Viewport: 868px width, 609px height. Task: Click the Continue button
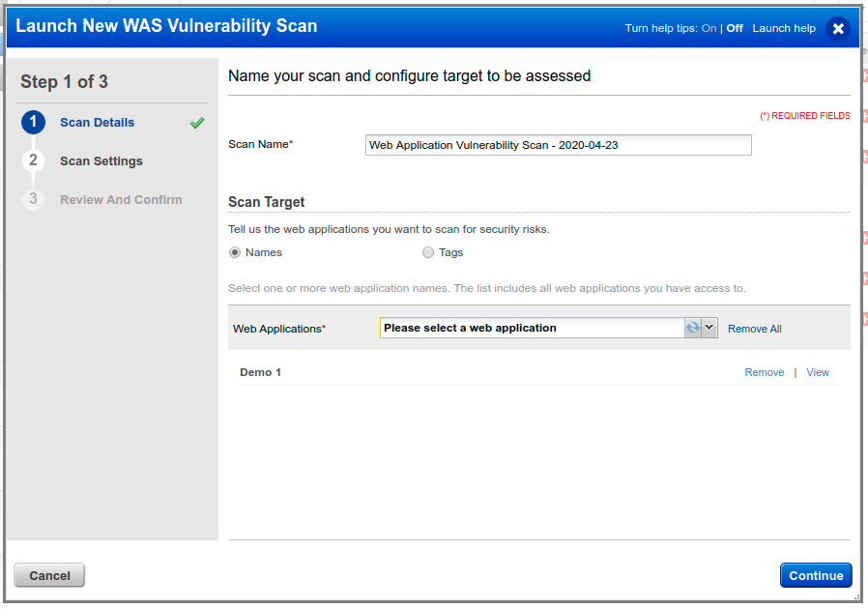coord(816,575)
